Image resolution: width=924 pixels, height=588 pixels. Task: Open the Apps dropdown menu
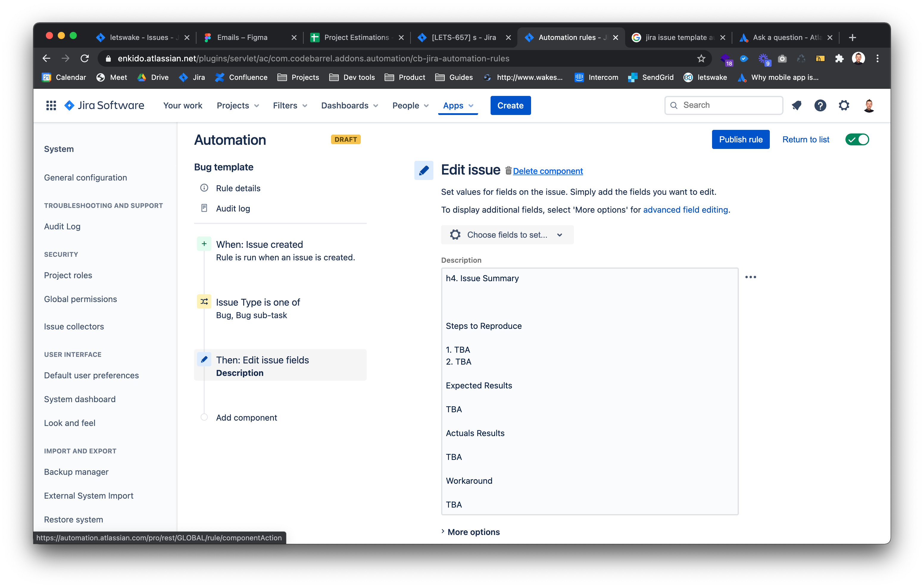[458, 105]
